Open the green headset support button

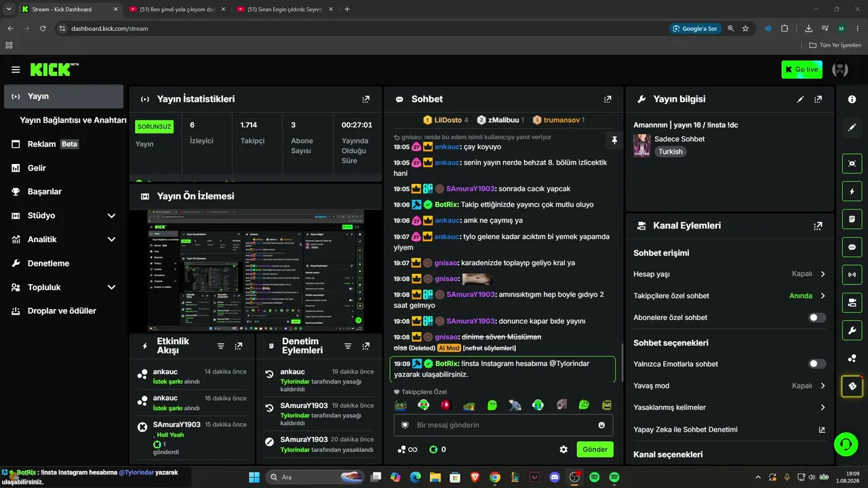pos(846,445)
